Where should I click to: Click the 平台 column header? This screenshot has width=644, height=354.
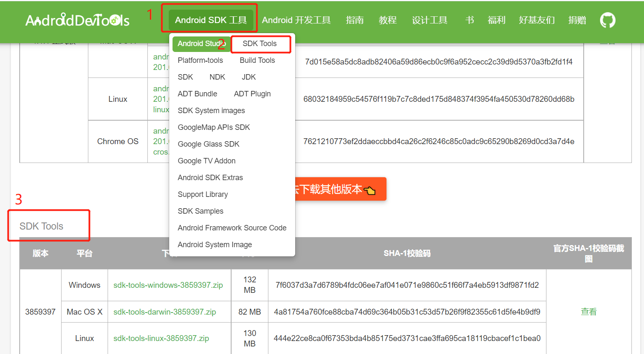(85, 253)
